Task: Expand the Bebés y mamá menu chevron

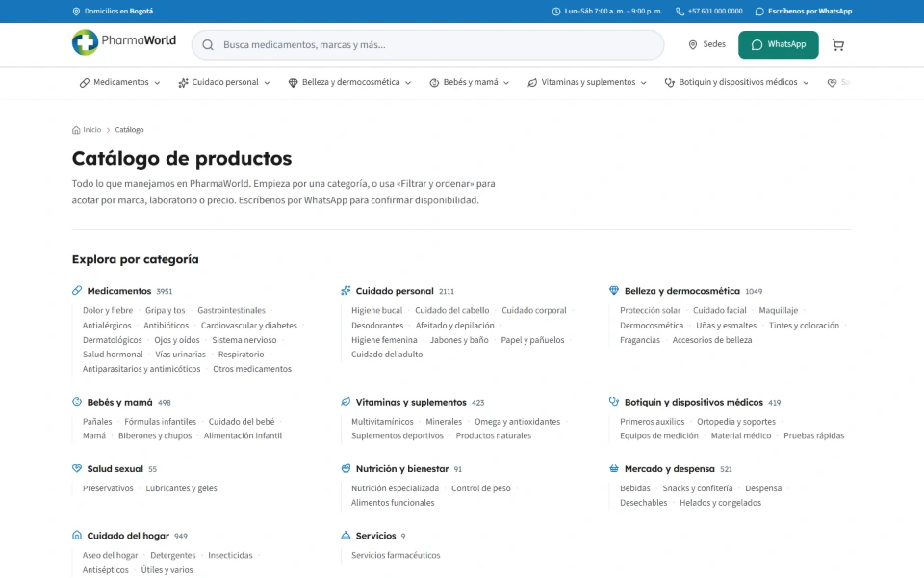Action: [x=506, y=83]
